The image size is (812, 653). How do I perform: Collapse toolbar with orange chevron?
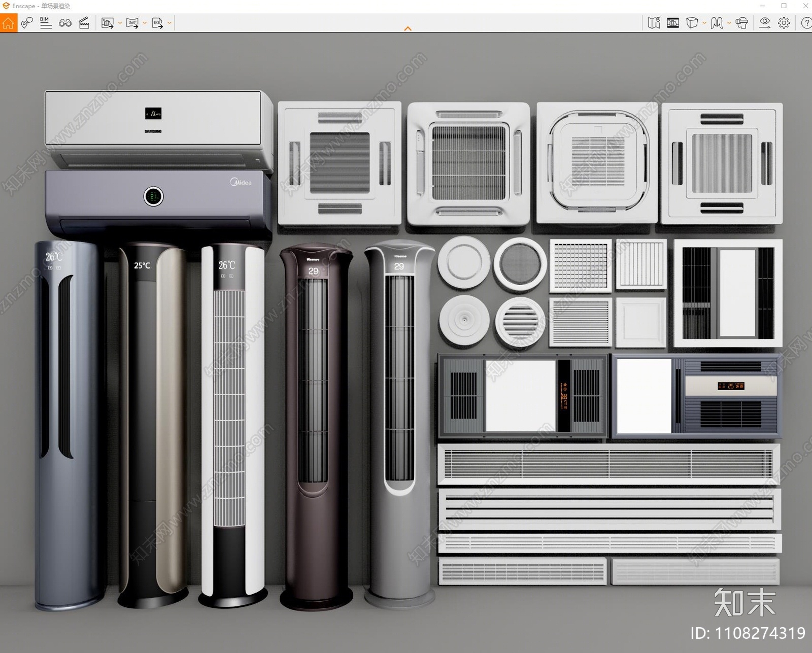point(408,29)
